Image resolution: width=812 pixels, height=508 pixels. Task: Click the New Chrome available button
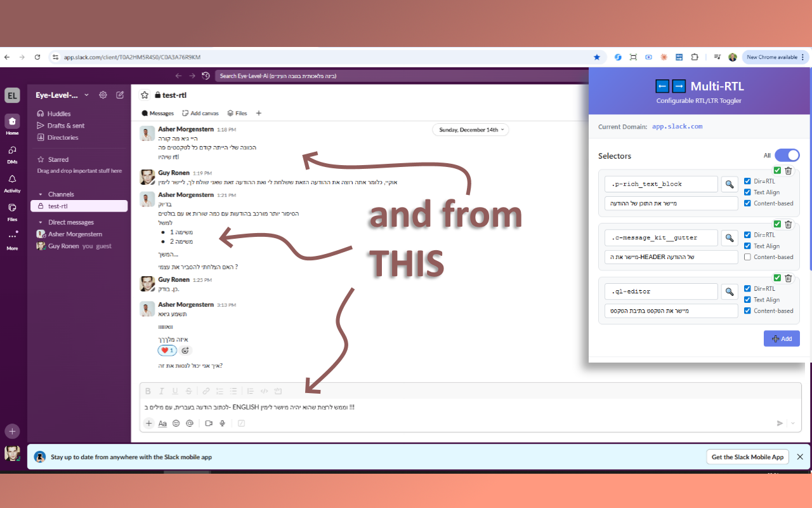click(x=775, y=57)
